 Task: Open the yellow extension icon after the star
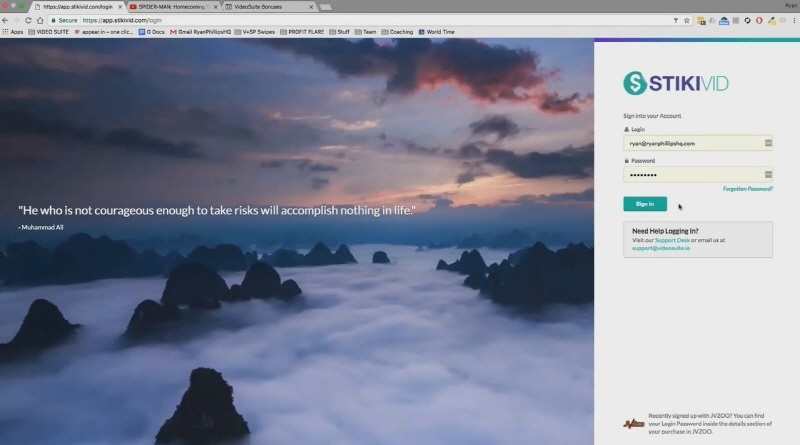pos(701,20)
